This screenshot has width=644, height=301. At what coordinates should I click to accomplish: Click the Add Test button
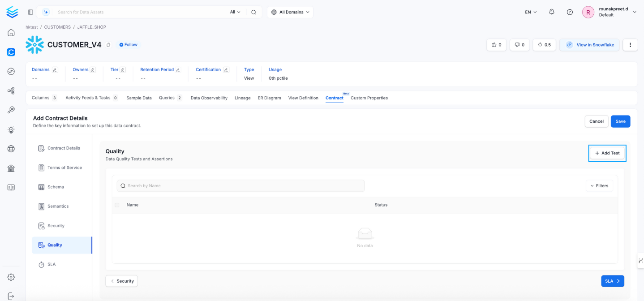point(607,153)
